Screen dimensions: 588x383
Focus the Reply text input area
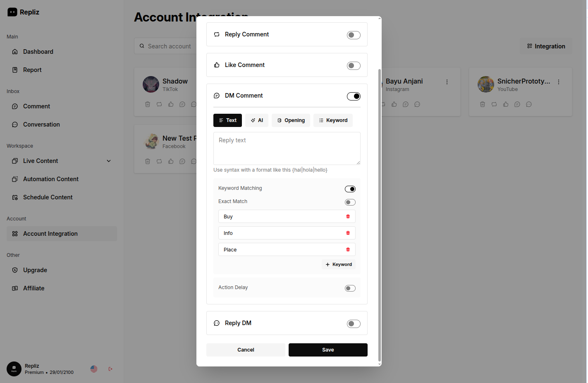pyautogui.click(x=287, y=148)
